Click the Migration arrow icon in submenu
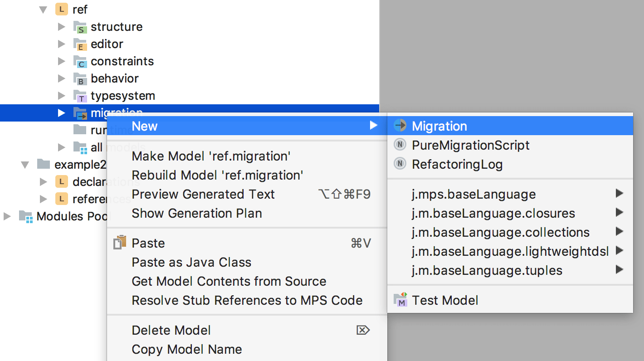The image size is (644, 361). click(x=400, y=126)
